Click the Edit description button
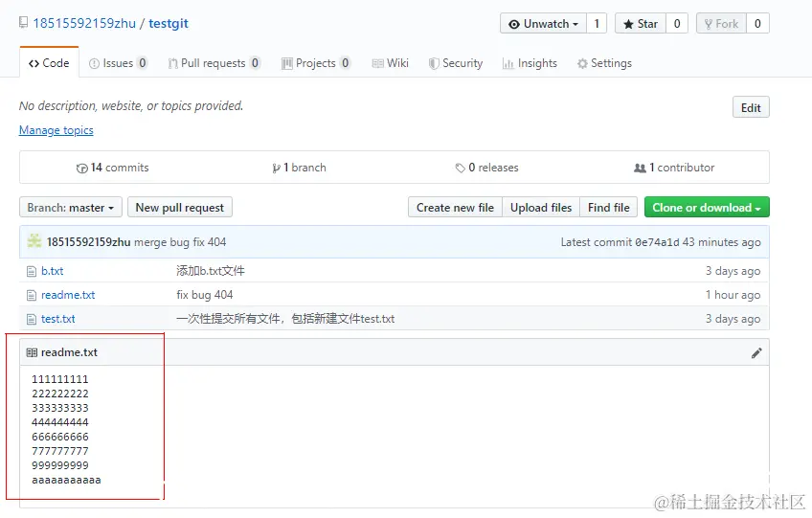812x518 pixels. pyautogui.click(x=751, y=108)
